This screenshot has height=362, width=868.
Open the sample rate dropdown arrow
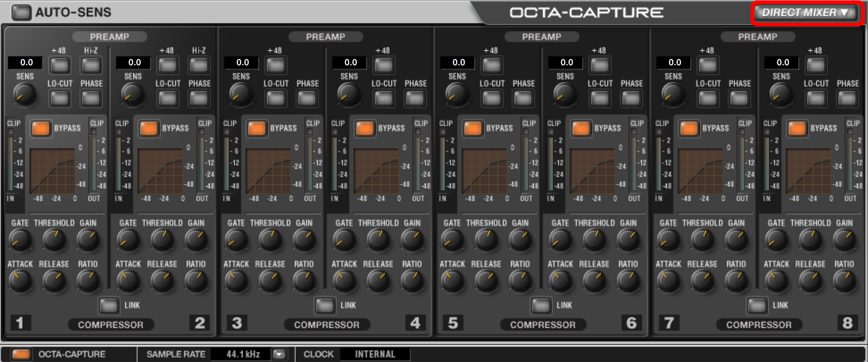pos(279,354)
